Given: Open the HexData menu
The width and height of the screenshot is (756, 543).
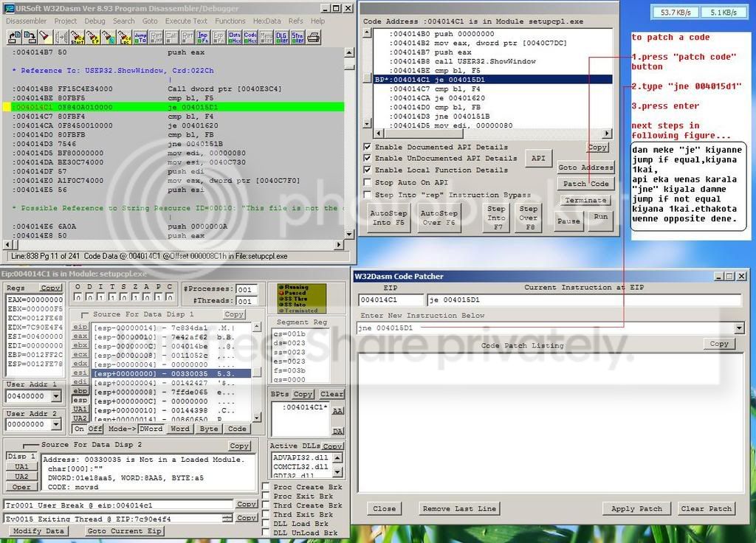Looking at the screenshot, I should 267,21.
